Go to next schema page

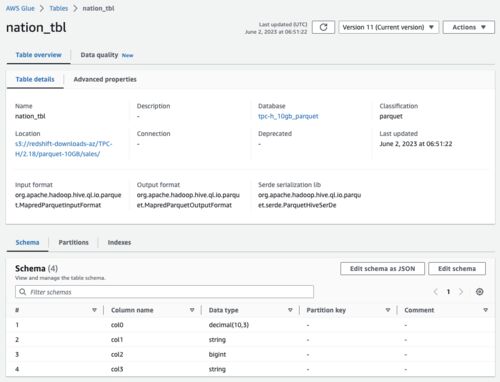click(x=461, y=292)
